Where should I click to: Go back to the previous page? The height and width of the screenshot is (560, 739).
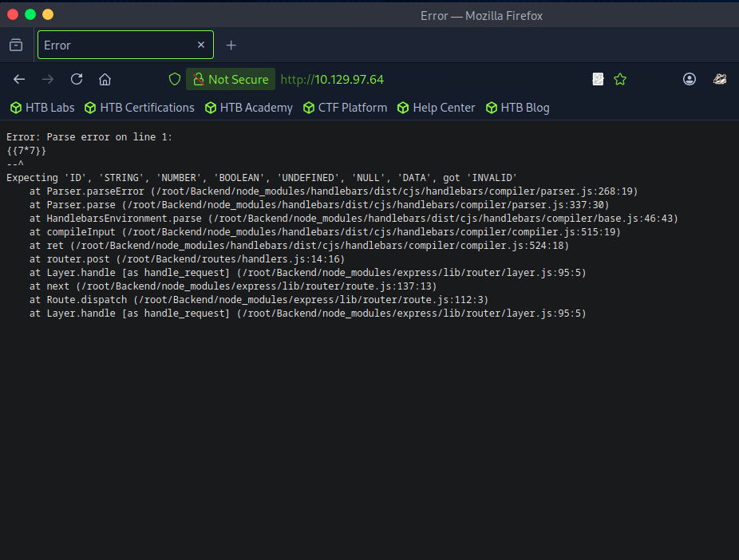coord(19,79)
